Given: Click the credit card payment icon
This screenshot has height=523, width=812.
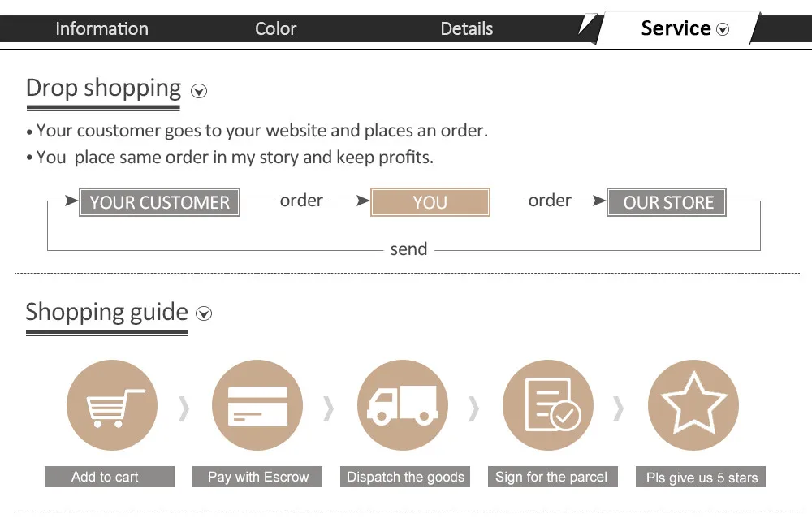Looking at the screenshot, I should click(x=257, y=405).
